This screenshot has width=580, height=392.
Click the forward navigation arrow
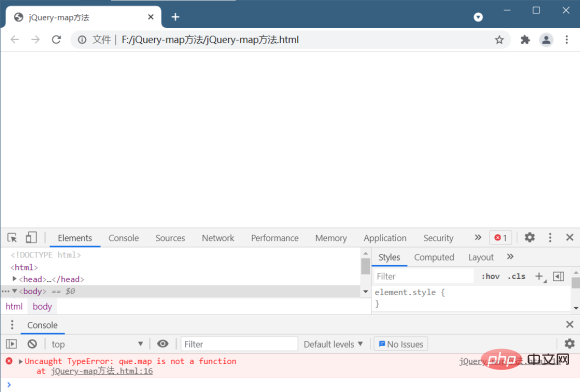click(36, 40)
